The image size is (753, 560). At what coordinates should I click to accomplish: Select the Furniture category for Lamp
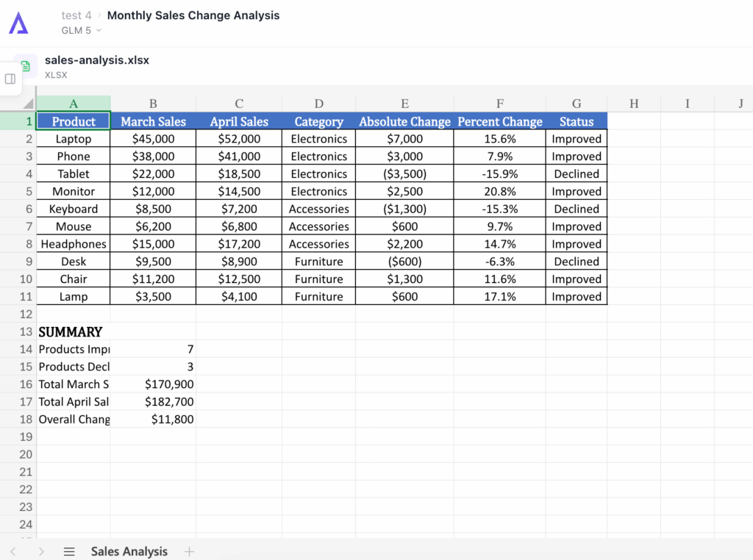(x=319, y=297)
